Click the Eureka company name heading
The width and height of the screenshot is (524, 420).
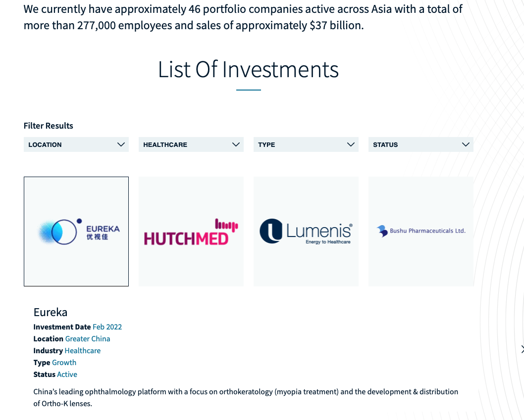click(51, 313)
